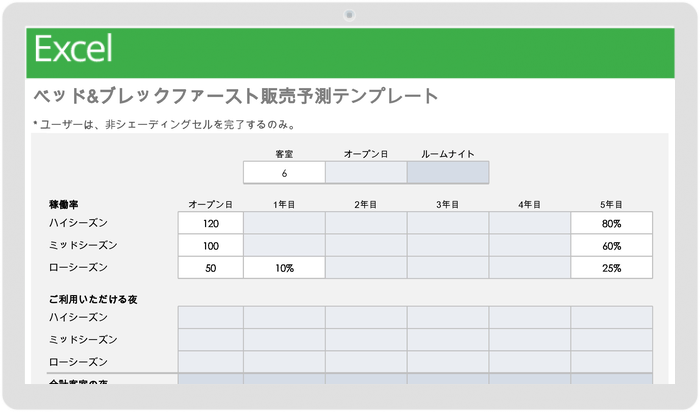700x412 pixels.
Task: Select the ハイシーズン 5年目 cell with 80%
Action: tap(611, 223)
